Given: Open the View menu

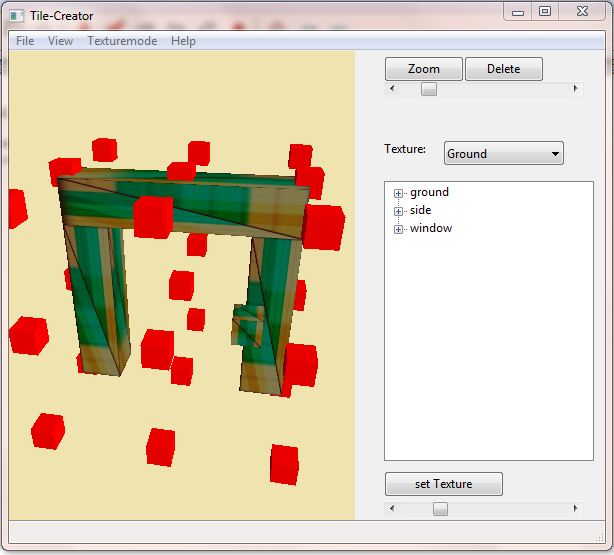Looking at the screenshot, I should [60, 41].
